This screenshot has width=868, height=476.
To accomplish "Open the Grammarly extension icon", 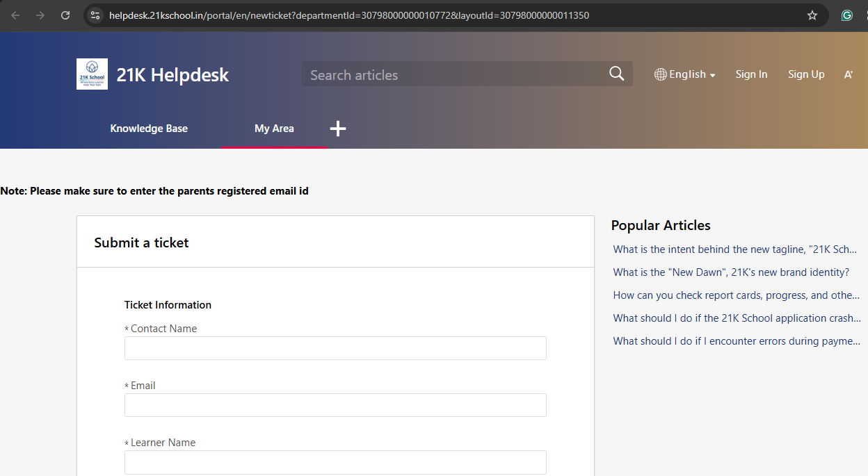I will (846, 15).
